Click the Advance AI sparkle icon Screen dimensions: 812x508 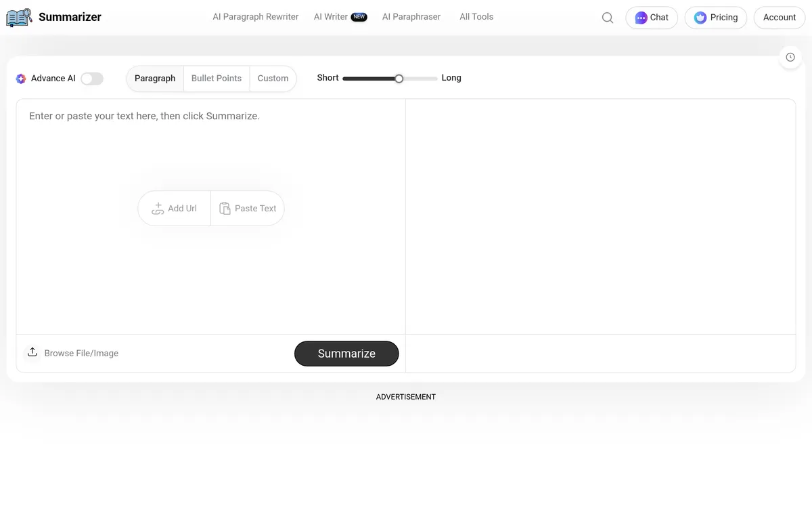(x=21, y=79)
